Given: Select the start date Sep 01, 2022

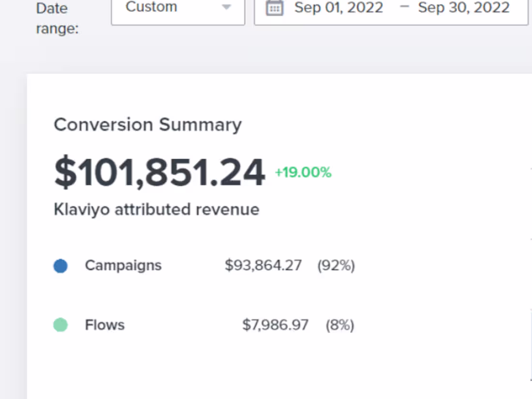Looking at the screenshot, I should click(x=339, y=8).
